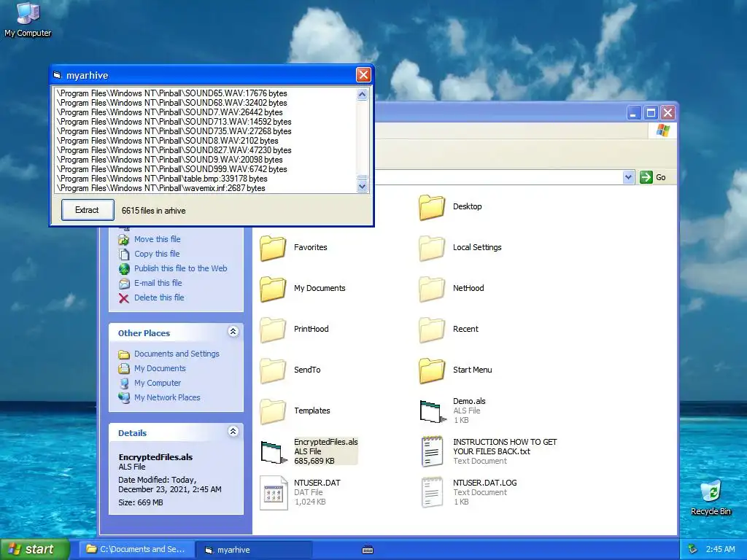The width and height of the screenshot is (747, 560).
Task: Select the NTUSER.DAT file icon
Action: point(274,493)
